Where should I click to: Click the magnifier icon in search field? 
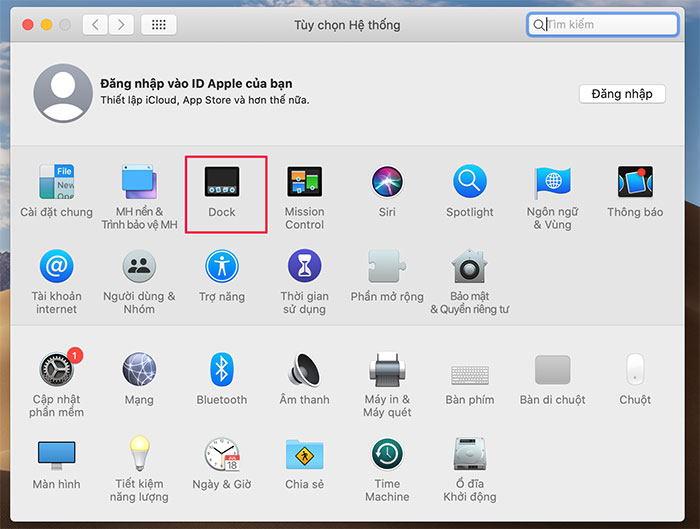pos(539,25)
